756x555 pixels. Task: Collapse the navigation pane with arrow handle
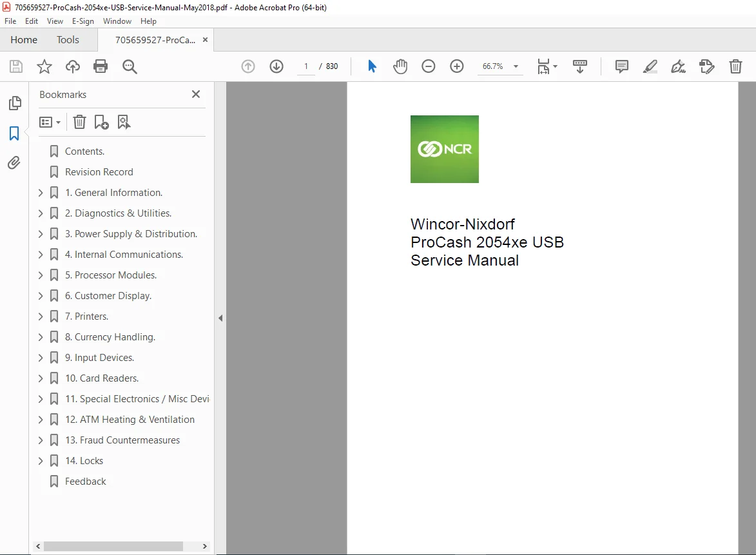point(220,318)
